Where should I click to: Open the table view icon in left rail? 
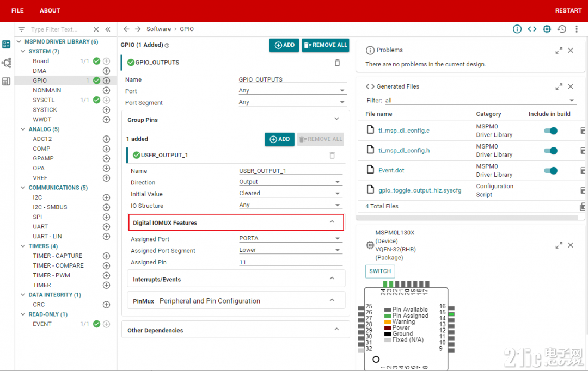tap(7, 81)
